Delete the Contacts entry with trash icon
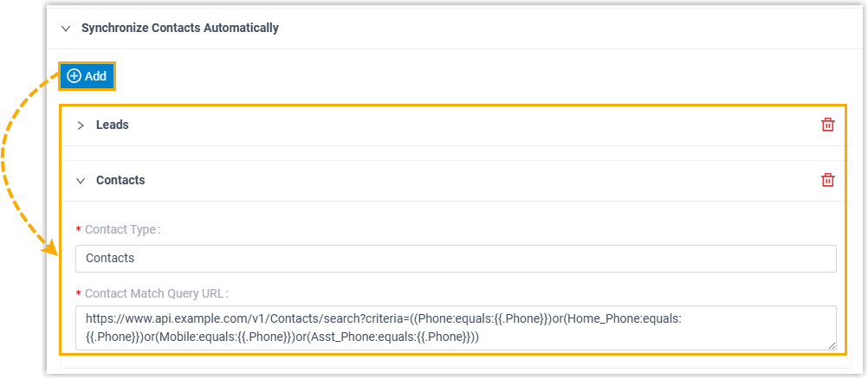The width and height of the screenshot is (868, 379). click(x=827, y=180)
